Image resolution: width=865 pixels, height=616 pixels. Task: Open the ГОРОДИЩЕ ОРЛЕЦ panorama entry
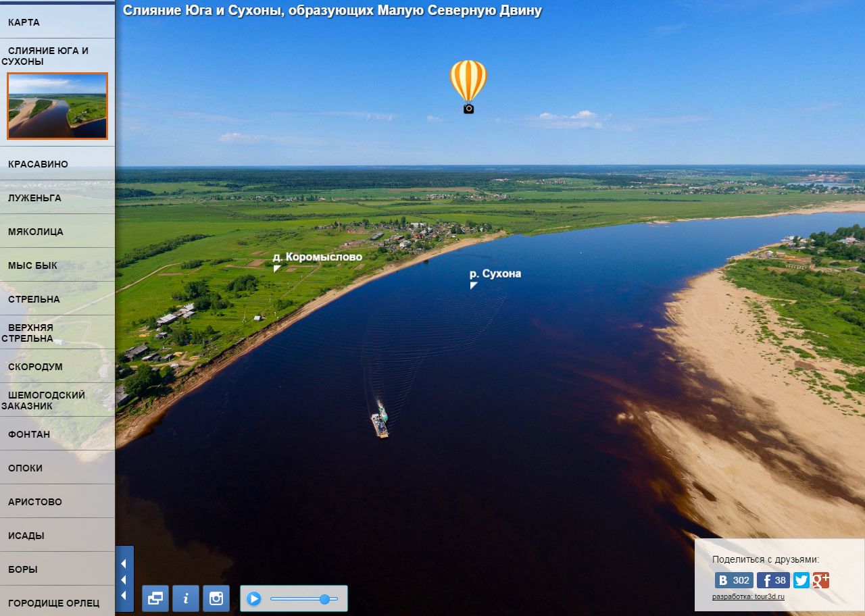[53, 603]
